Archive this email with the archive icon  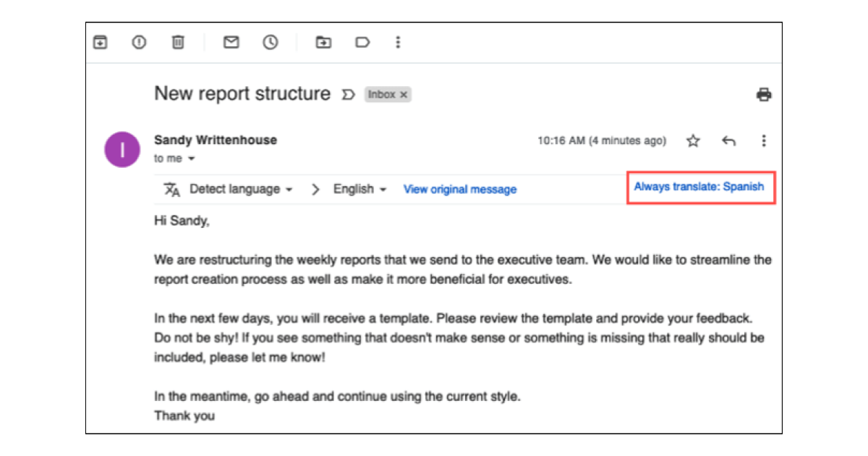pyautogui.click(x=100, y=43)
